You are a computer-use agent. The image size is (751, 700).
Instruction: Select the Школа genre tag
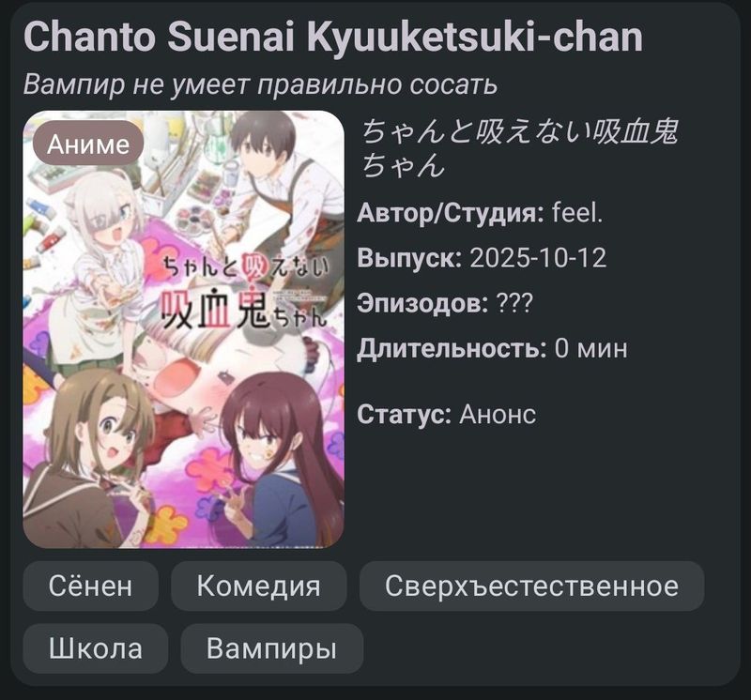96,648
